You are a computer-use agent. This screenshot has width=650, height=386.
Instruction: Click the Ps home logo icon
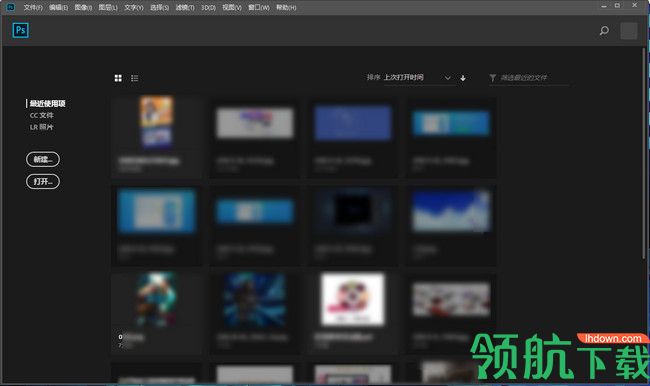coord(20,30)
